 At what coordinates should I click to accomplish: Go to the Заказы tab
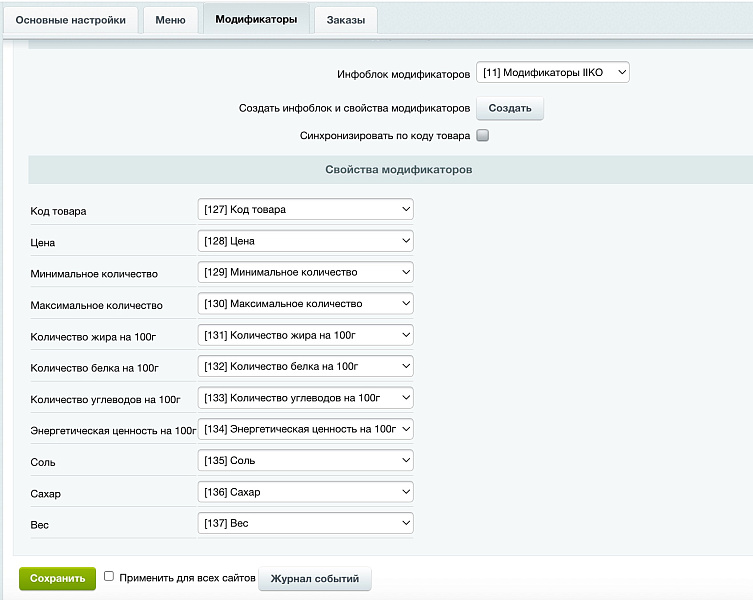[x=345, y=20]
